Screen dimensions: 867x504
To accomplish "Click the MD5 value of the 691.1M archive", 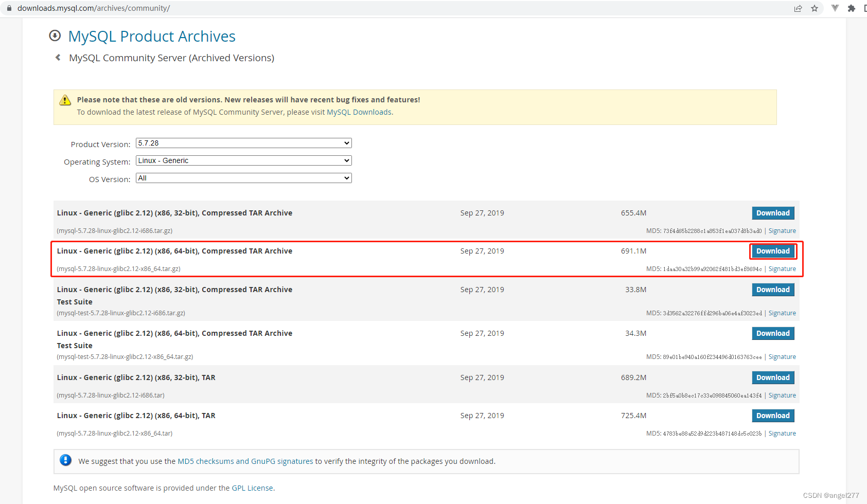I will point(712,269).
